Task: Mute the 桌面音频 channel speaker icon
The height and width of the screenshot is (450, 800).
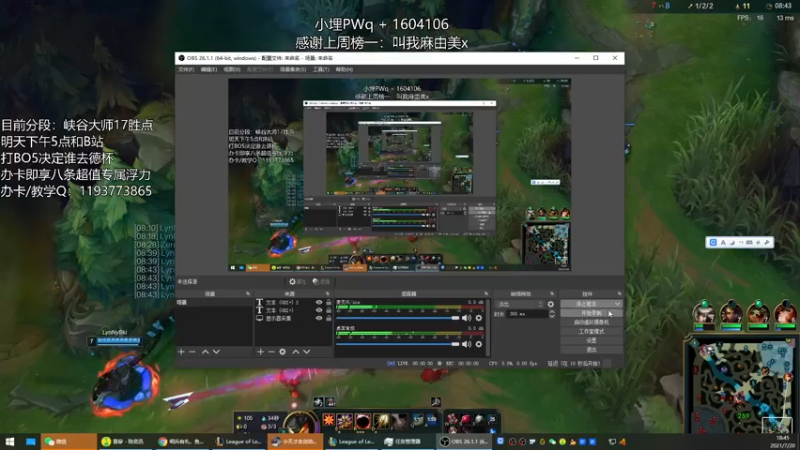Action: 466,344
